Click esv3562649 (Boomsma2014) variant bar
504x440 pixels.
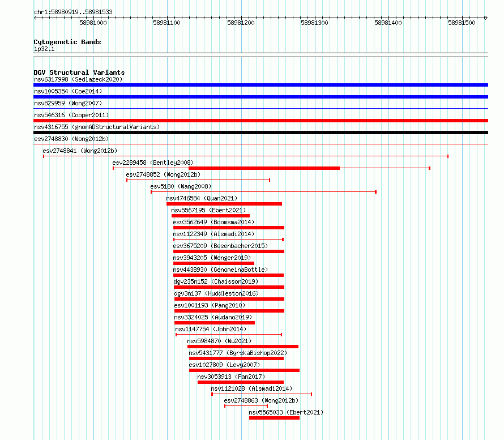[229, 228]
